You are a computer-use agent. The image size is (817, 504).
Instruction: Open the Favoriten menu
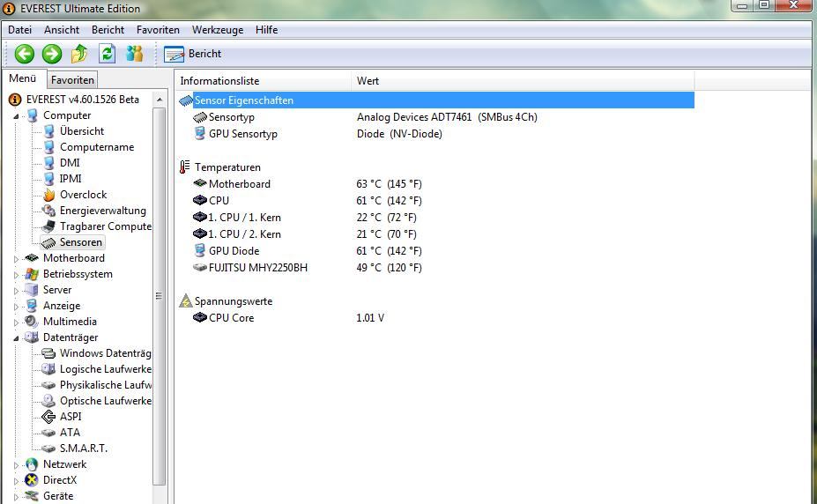click(x=158, y=30)
